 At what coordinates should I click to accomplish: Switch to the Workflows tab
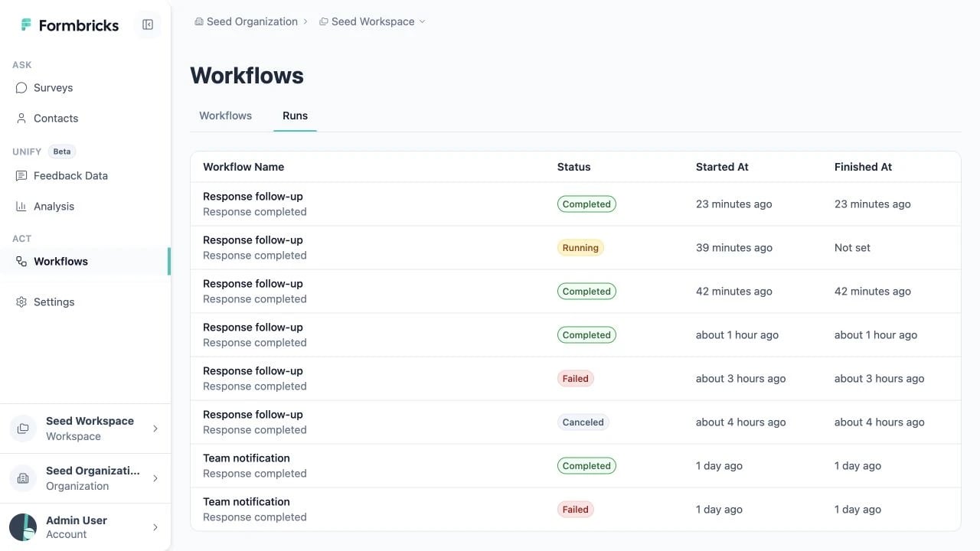(x=225, y=116)
